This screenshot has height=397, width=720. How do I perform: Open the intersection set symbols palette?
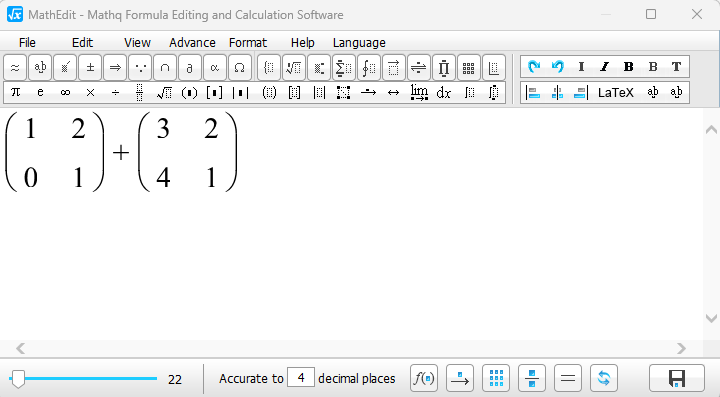165,68
